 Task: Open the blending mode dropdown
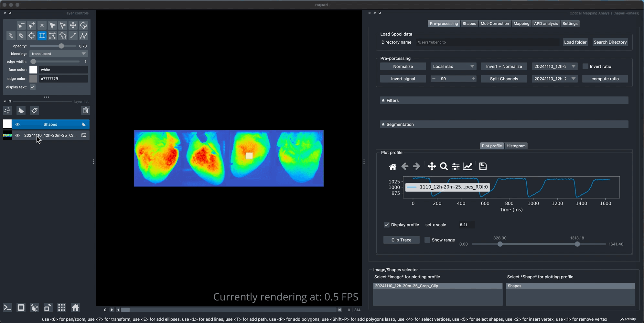tap(59, 54)
